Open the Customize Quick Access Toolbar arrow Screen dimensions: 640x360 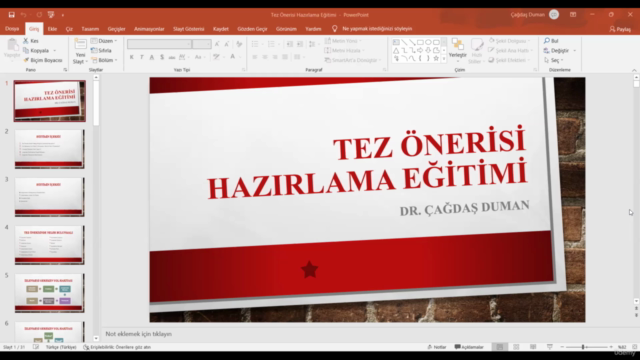pos(63,15)
